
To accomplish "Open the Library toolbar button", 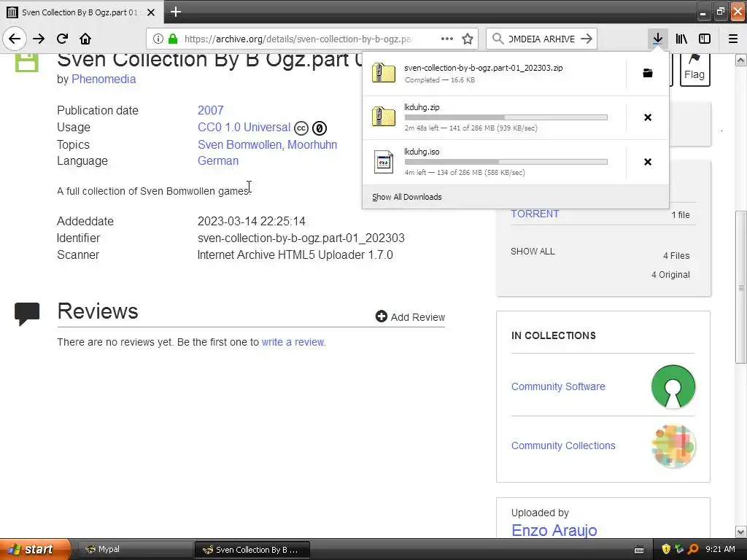I will click(681, 39).
